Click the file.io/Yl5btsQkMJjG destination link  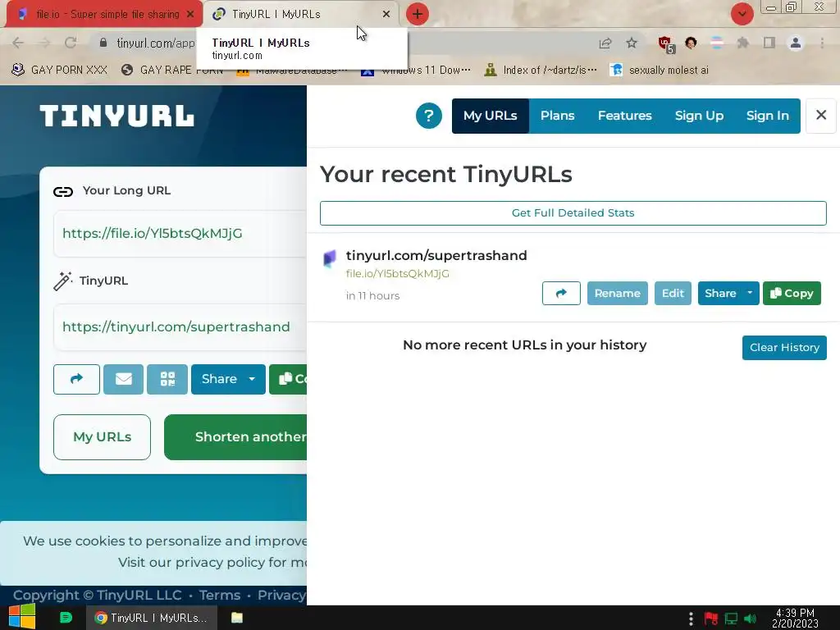398,274
